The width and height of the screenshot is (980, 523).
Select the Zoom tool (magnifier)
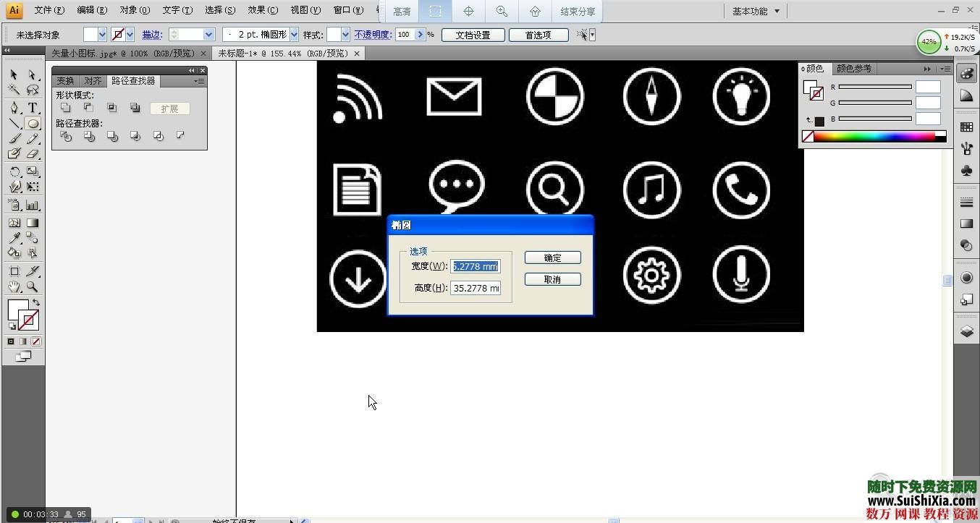click(33, 287)
